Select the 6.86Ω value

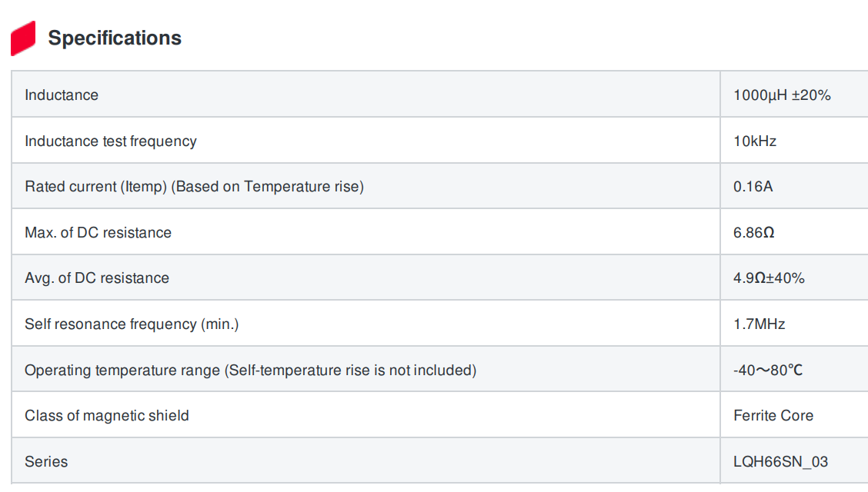click(754, 233)
